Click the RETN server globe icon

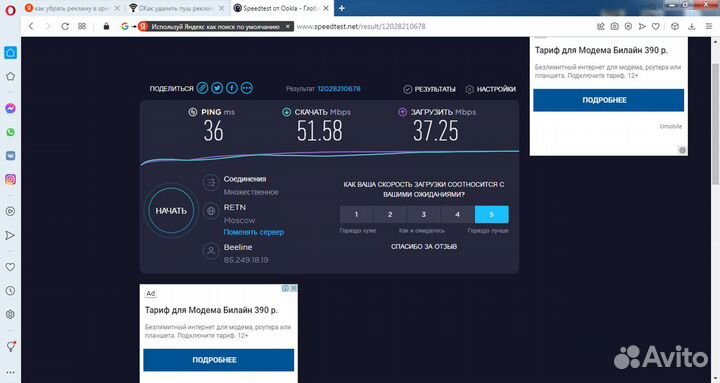tap(211, 211)
